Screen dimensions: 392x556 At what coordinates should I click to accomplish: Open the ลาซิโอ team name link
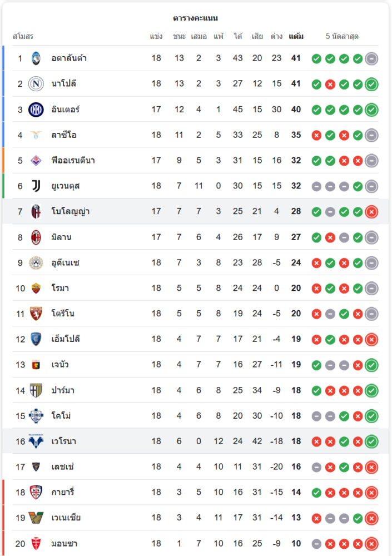coord(64,135)
